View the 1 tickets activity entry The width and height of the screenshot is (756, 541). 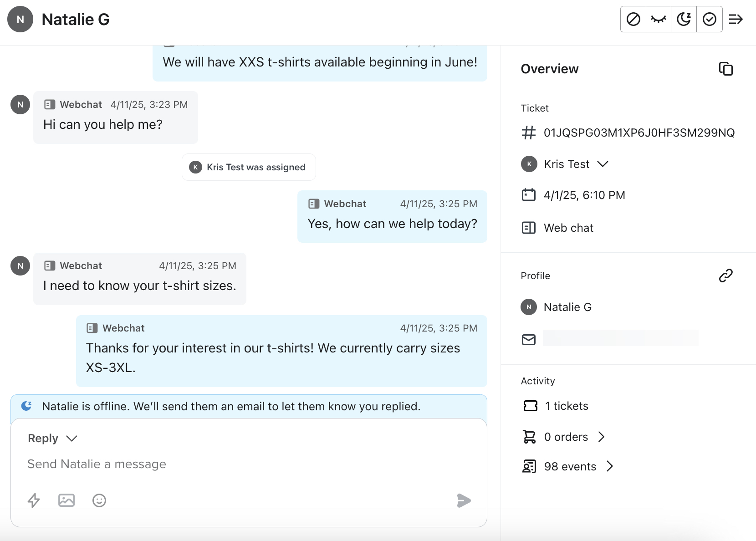click(567, 406)
